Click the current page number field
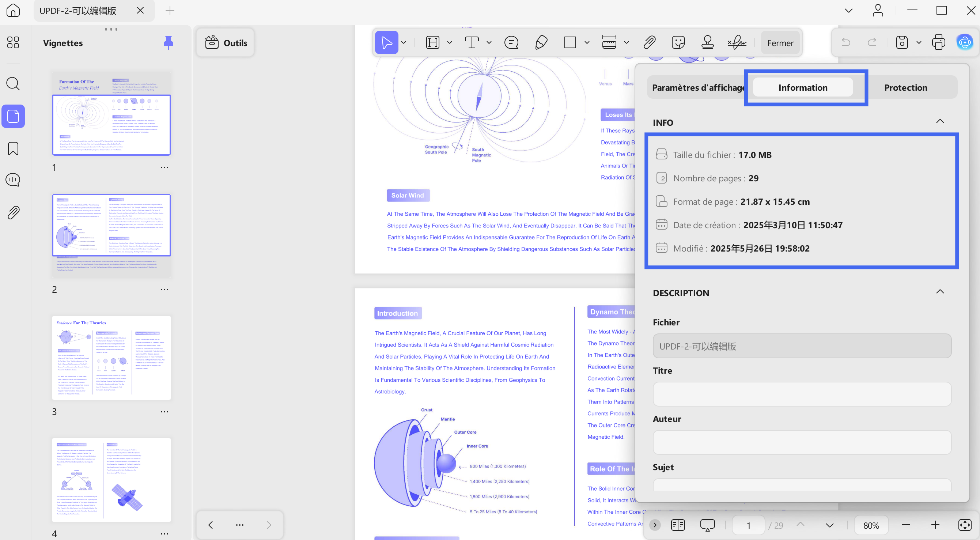980x540 pixels. coord(748,525)
